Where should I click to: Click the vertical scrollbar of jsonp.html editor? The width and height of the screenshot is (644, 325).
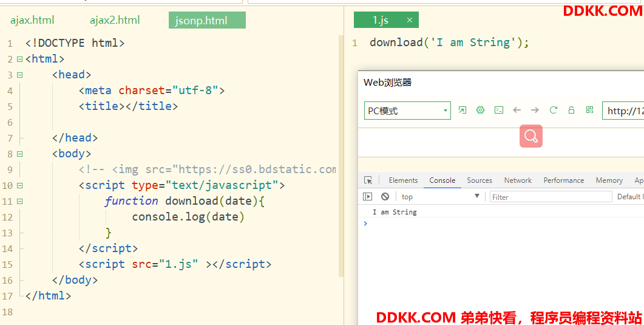pyautogui.click(x=341, y=156)
